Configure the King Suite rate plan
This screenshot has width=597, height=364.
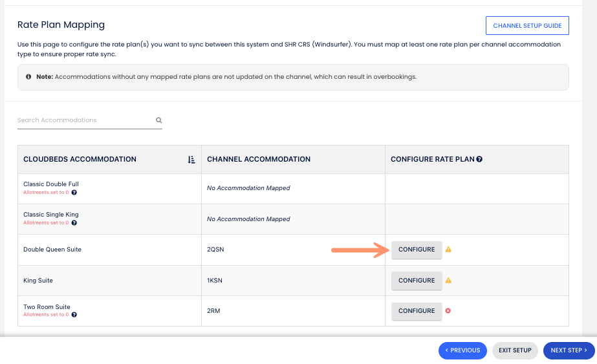tap(417, 281)
